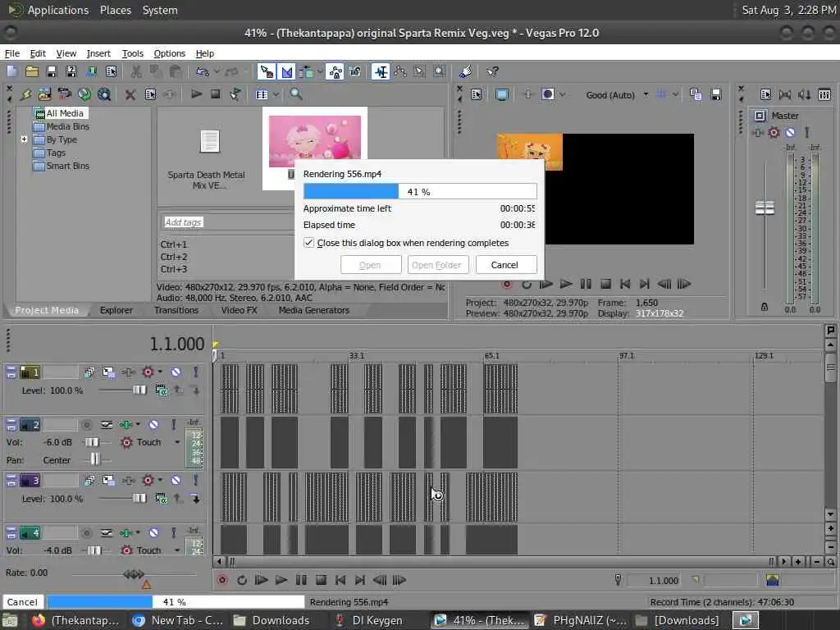Click the Cut scissors icon in toolbar
This screenshot has height=630, width=840.
click(136, 71)
